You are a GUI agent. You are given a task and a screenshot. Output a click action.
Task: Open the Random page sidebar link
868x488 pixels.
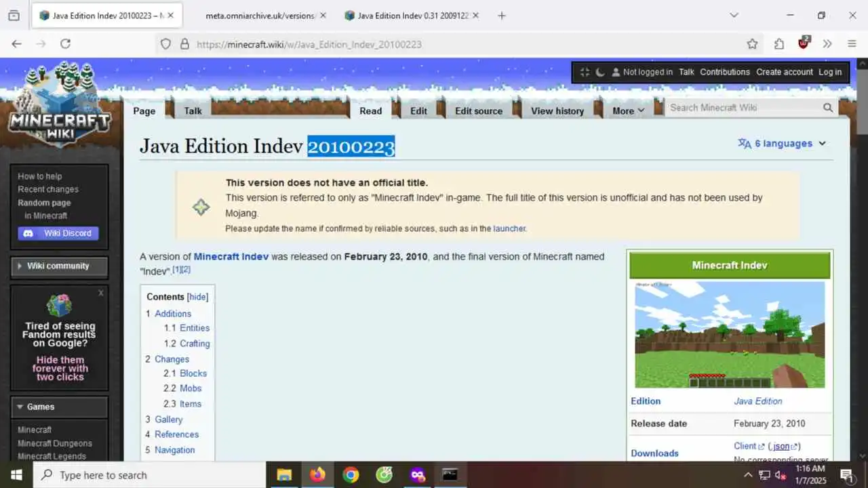click(x=44, y=203)
